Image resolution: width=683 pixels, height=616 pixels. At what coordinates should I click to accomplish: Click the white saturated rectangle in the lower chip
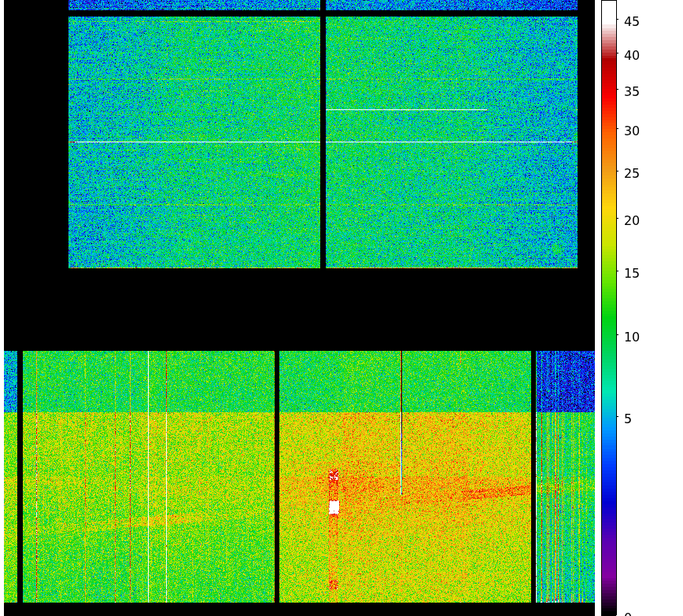point(334,507)
